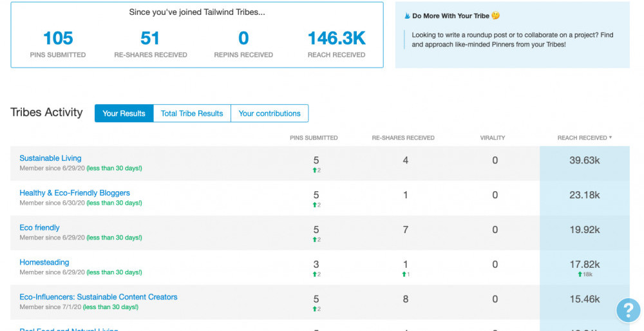This screenshot has width=644, height=331.
Task: Click Eco-Influencers re-shares value 8
Action: pyautogui.click(x=405, y=299)
